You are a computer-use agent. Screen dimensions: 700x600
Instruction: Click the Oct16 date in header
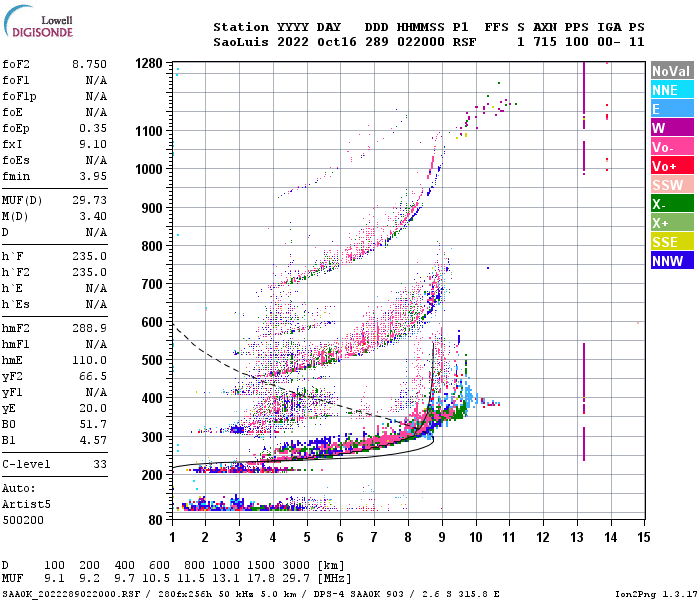click(337, 42)
